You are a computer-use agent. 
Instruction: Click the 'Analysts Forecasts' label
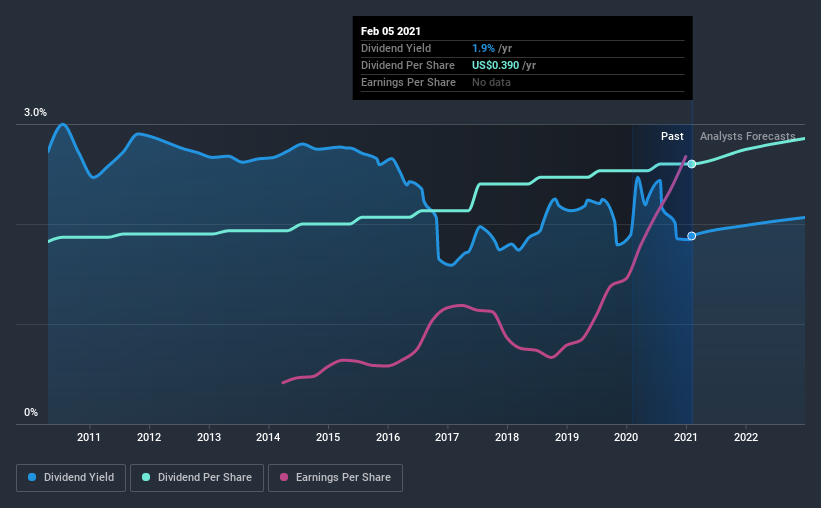tap(748, 136)
